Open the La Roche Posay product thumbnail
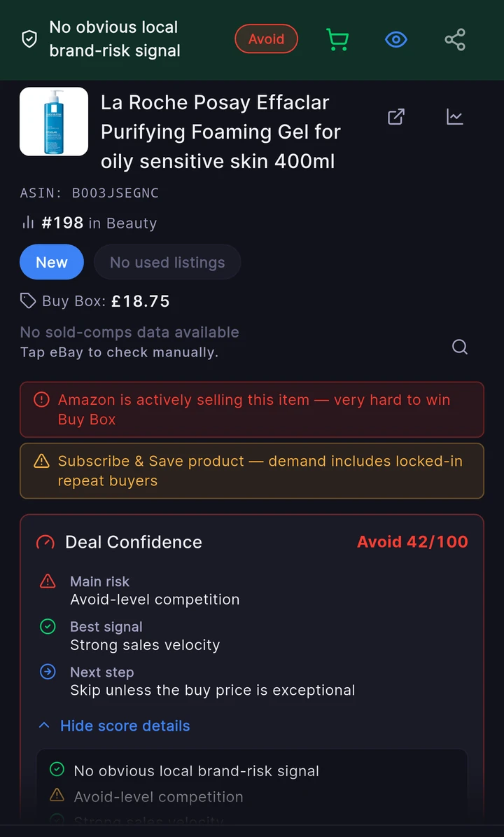Screen dimensions: 504x837 (54, 122)
